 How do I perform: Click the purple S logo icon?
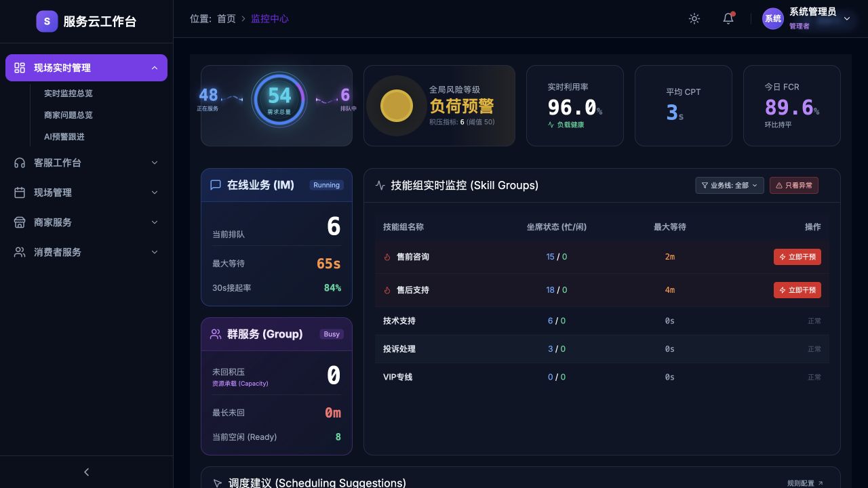[x=47, y=21]
